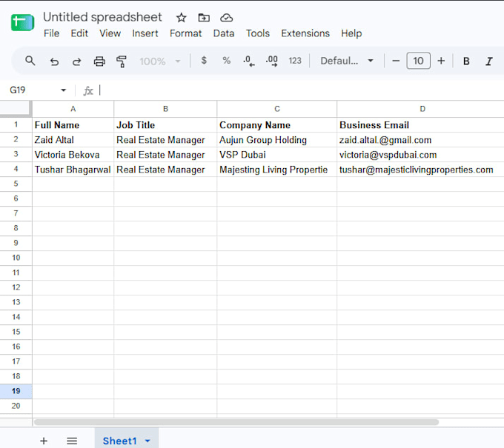Select the Job Title header cell
This screenshot has height=448, width=504.
165,125
